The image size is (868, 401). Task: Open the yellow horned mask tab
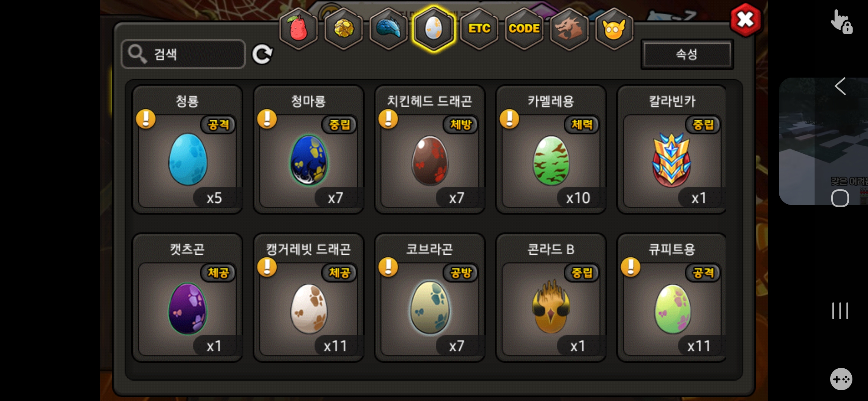point(614,29)
